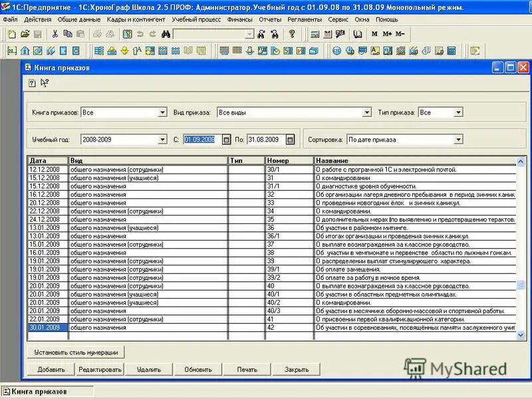The height and width of the screenshot is (399, 532).
Task: Click the last icon in second toolbar
Action: click(475, 51)
